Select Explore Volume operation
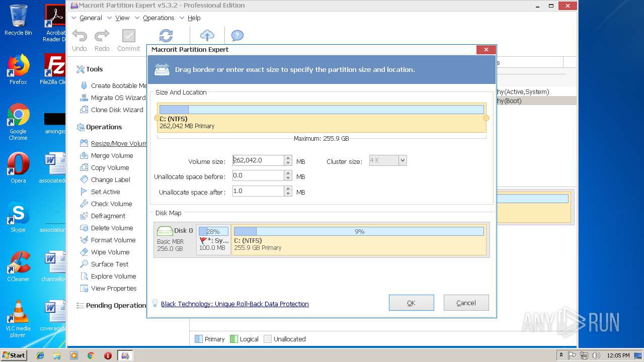The image size is (644, 362). click(108, 276)
